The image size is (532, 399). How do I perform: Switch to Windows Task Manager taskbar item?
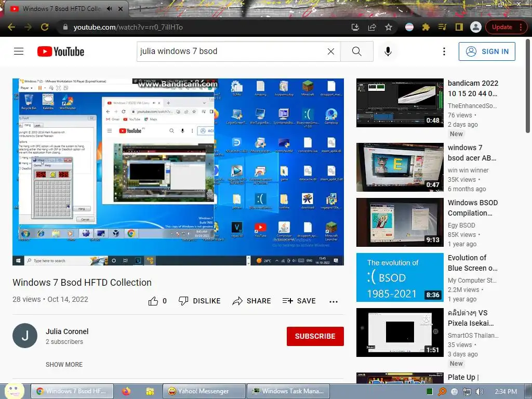click(x=288, y=391)
